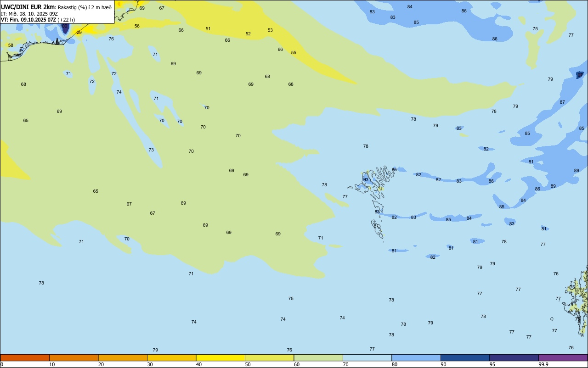Click the 70–80 pale blue legend swatch

(367, 357)
